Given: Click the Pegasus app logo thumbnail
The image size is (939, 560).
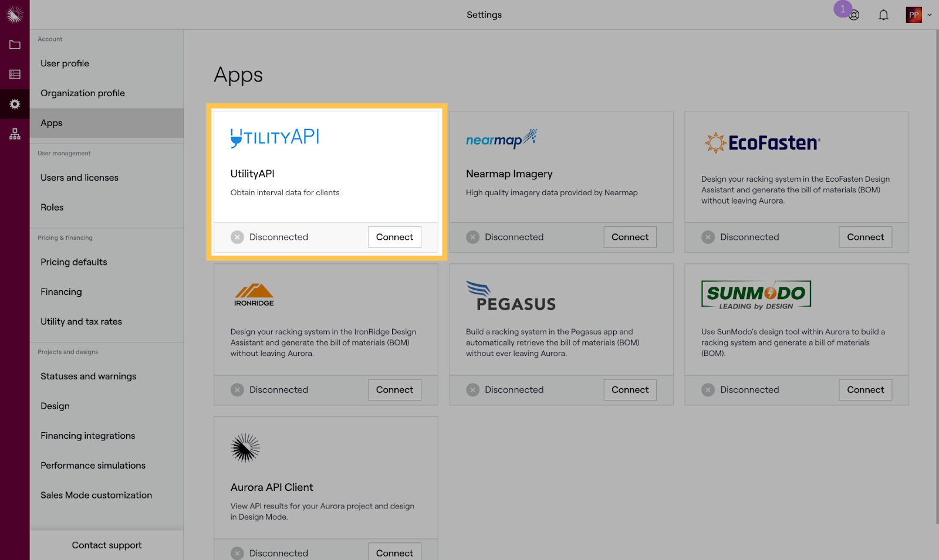Looking at the screenshot, I should [510, 296].
